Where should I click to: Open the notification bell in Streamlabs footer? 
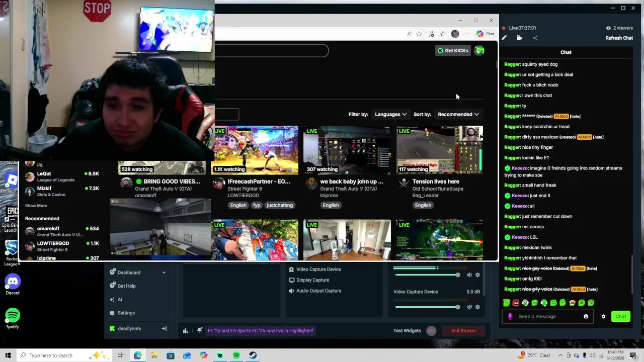pos(200,330)
